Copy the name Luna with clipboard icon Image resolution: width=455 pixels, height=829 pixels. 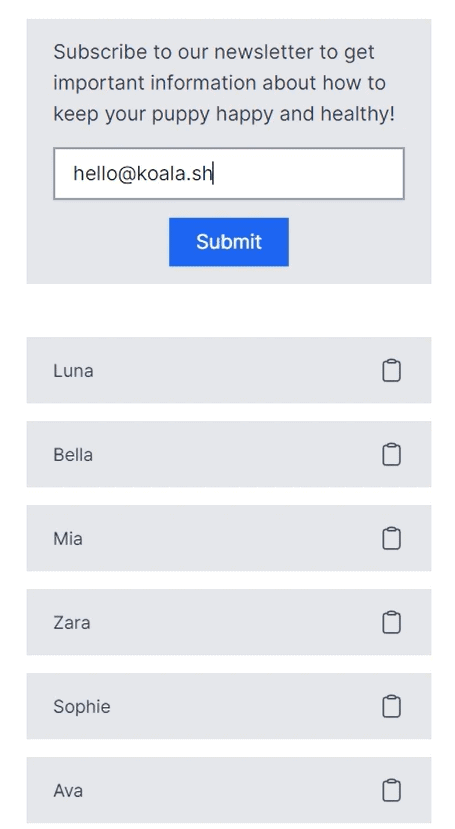tap(391, 370)
